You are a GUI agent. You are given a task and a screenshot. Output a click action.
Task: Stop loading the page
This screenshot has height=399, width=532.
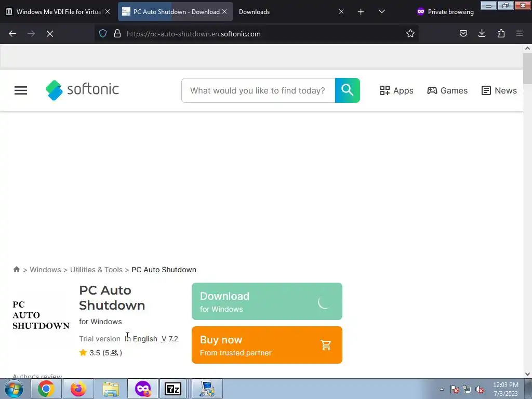50,34
